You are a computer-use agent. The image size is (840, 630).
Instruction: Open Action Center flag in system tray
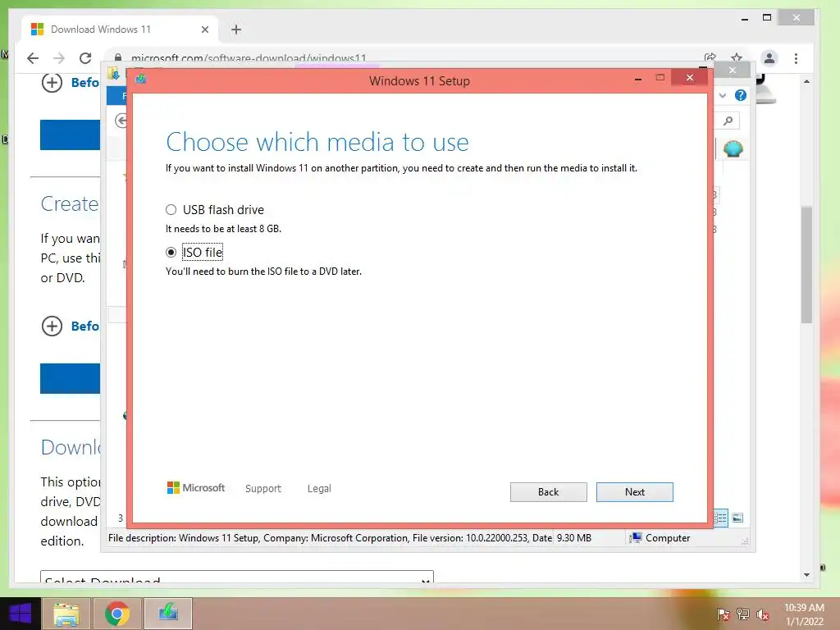pyautogui.click(x=723, y=614)
